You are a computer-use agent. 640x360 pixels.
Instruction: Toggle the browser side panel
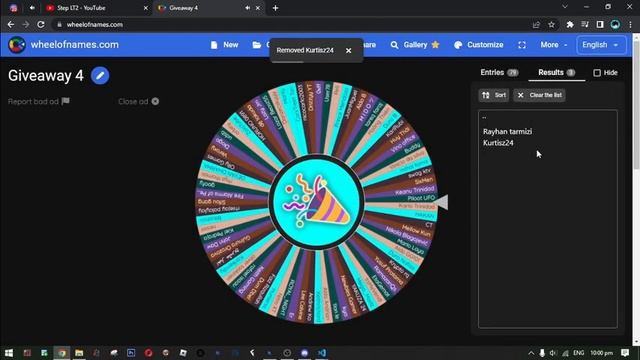pos(600,24)
